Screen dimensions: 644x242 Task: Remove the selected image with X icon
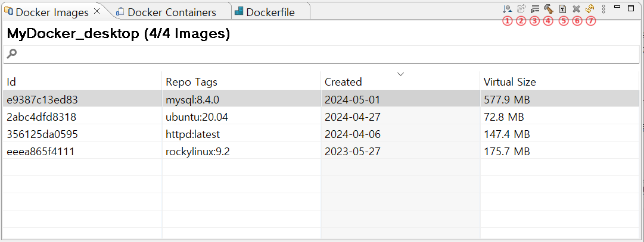576,10
